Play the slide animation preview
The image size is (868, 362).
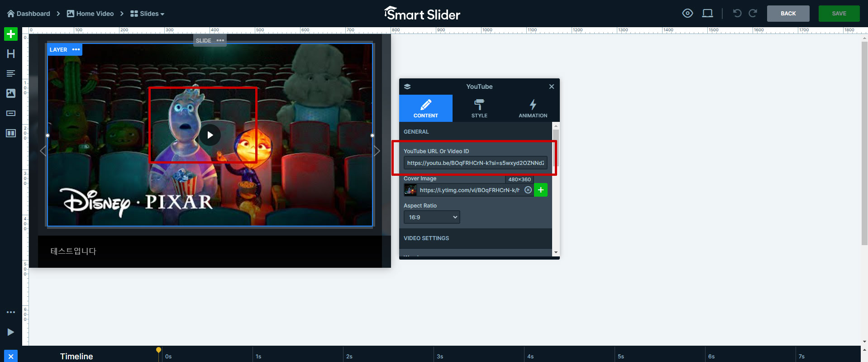[11, 332]
